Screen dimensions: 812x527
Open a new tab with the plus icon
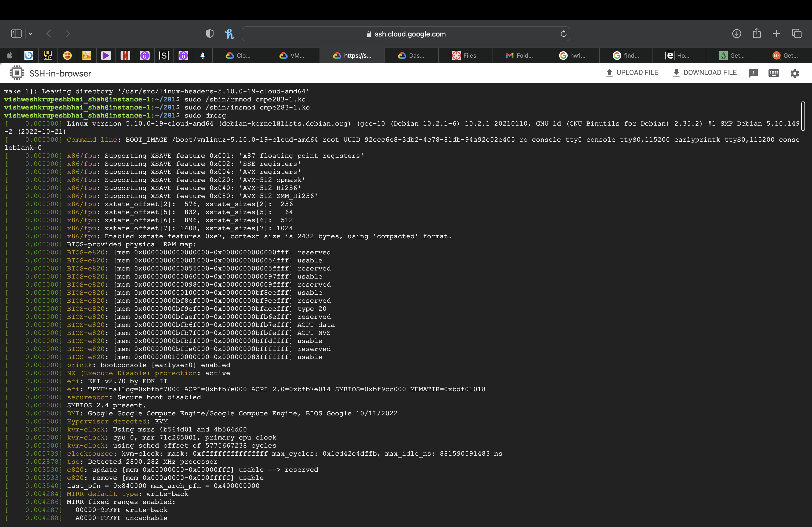click(776, 33)
